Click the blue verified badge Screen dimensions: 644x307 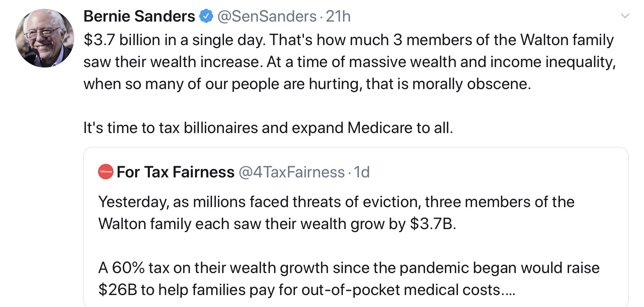click(x=206, y=16)
